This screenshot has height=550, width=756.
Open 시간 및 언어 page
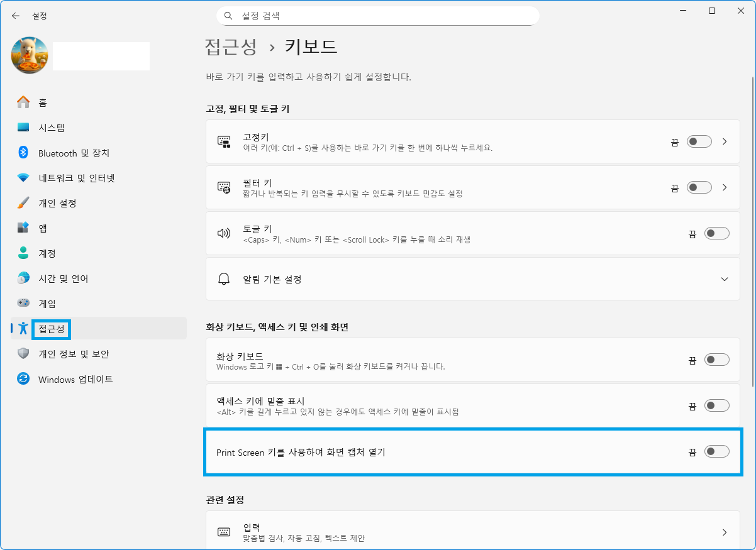pyautogui.click(x=99, y=278)
